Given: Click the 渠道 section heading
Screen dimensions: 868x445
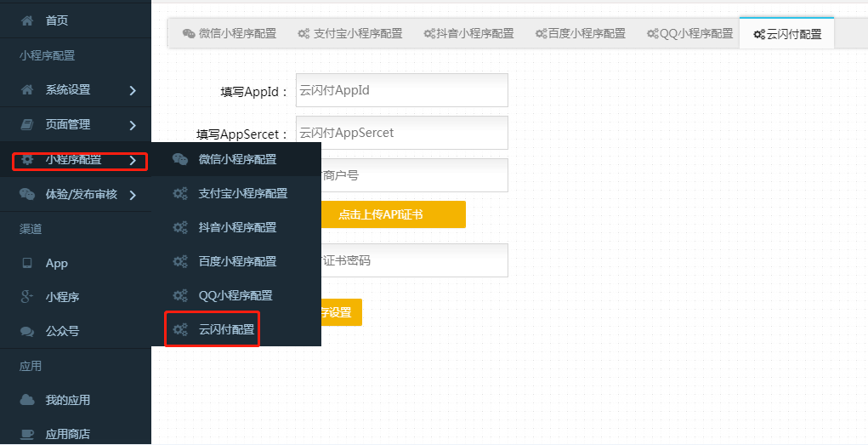Looking at the screenshot, I should point(31,229).
